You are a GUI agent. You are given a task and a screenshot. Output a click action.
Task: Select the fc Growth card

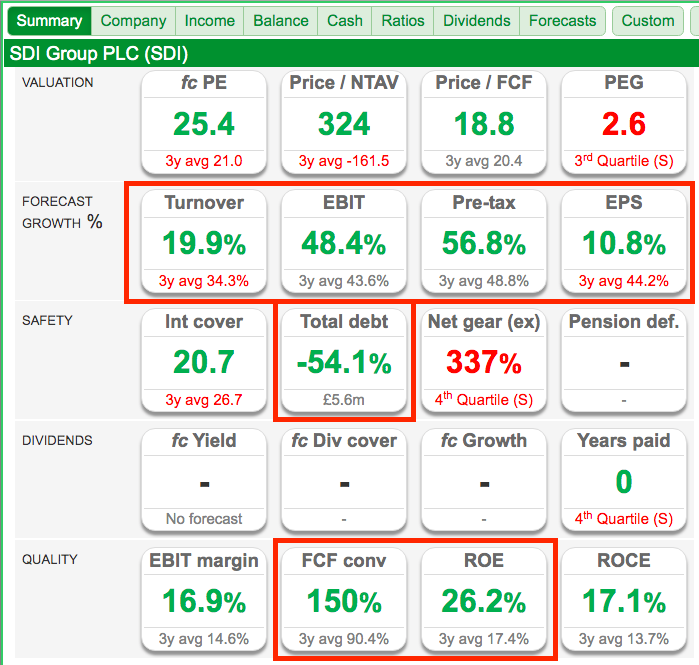click(484, 480)
